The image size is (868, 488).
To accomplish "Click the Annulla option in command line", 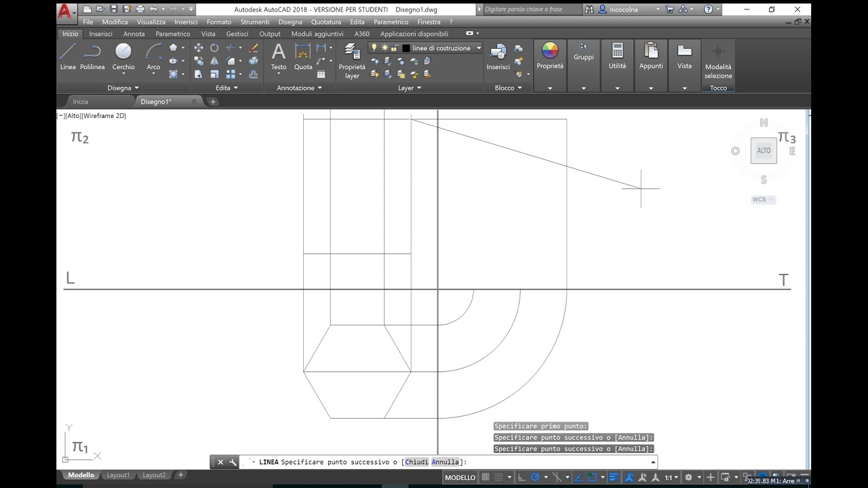I will tap(446, 462).
